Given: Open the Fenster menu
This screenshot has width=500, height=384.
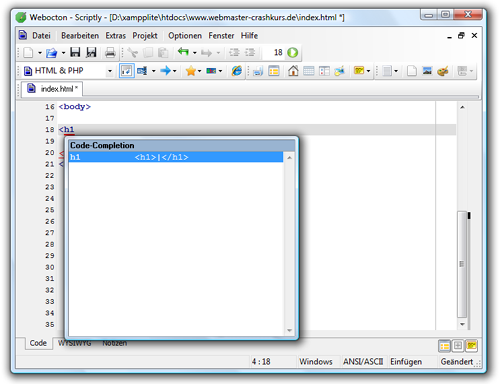Looking at the screenshot, I should [221, 35].
